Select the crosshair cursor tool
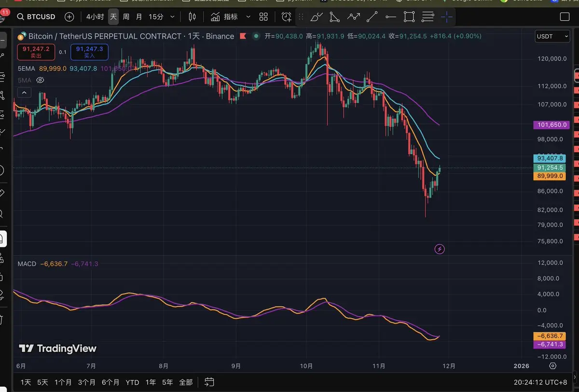 point(446,17)
